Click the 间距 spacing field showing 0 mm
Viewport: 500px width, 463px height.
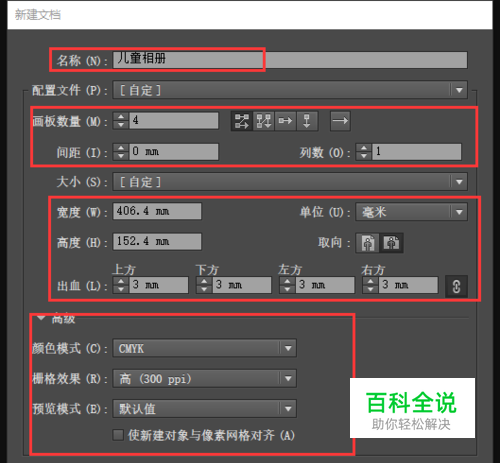tap(174, 152)
